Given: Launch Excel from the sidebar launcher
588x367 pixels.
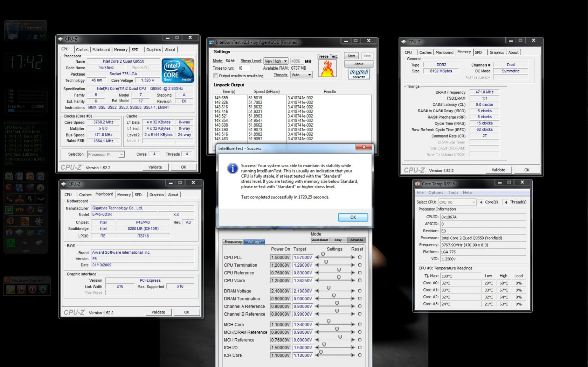Looking at the screenshot, I should point(9,177).
